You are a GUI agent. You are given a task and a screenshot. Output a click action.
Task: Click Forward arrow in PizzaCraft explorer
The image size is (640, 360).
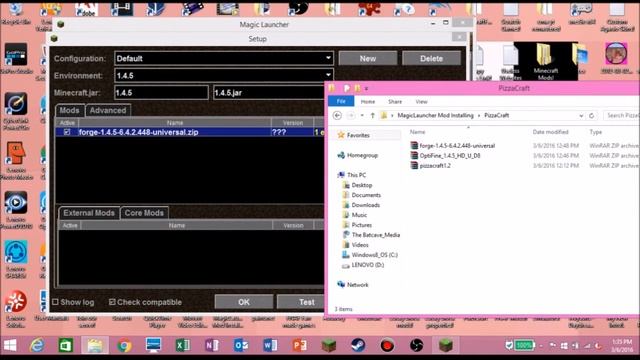[351, 116]
